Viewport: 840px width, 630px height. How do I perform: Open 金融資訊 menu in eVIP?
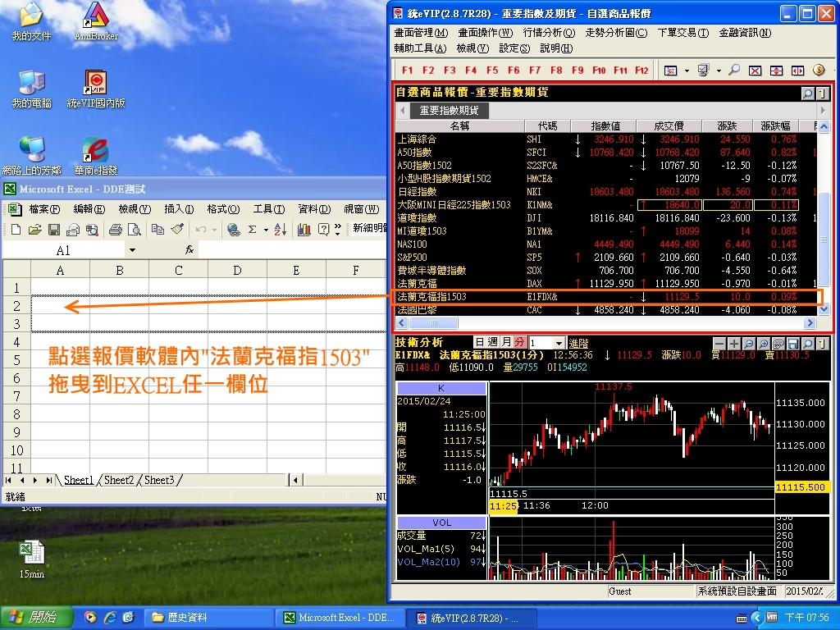point(745,33)
